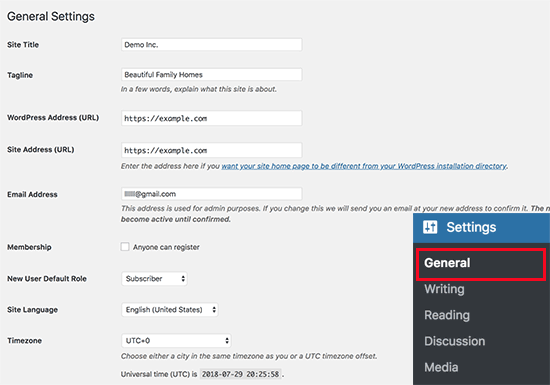The height and width of the screenshot is (385, 550).
Task: Focus the Tagline text field
Action: [212, 74]
